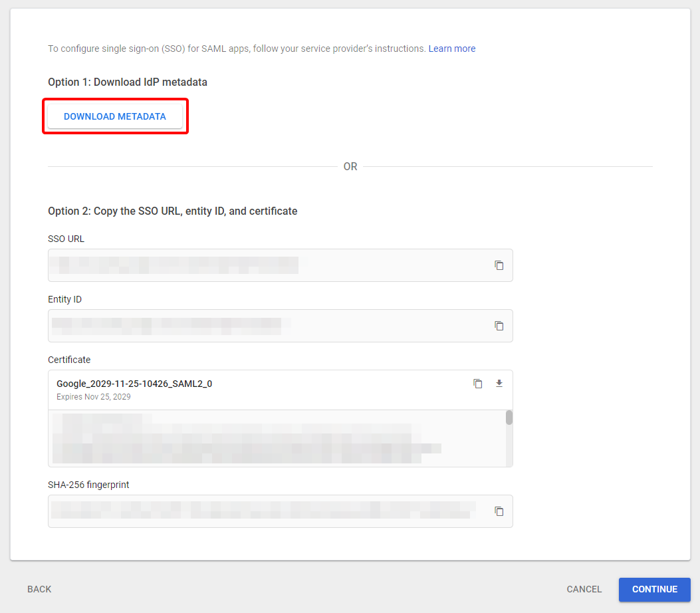Download the Google SAML certificate file
Image resolution: width=700 pixels, height=613 pixels.
point(499,384)
